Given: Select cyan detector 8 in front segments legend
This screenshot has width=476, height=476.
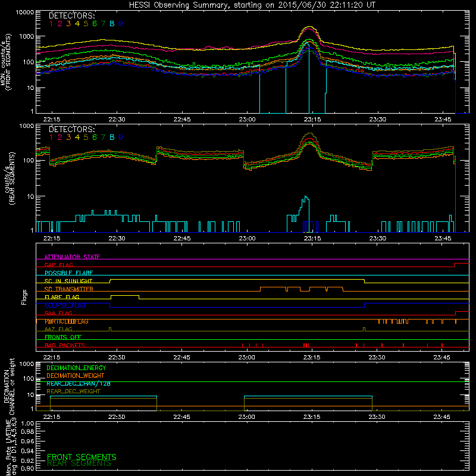Looking at the screenshot, I should pyautogui.click(x=112, y=24).
